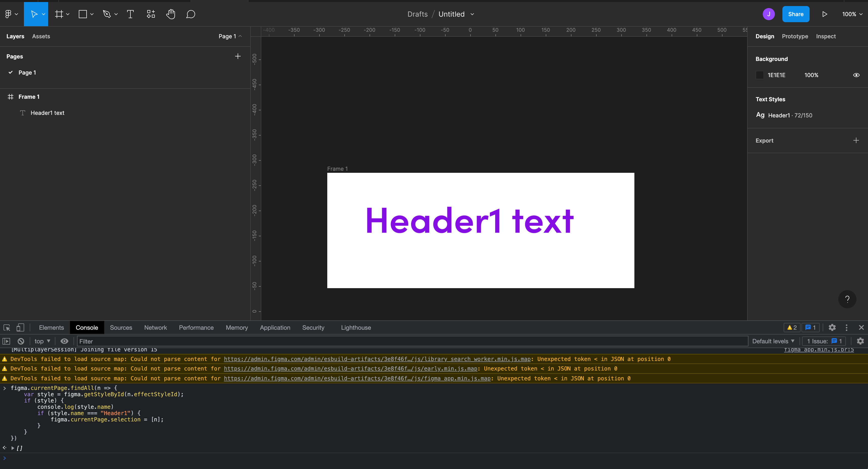Expand the empty array result triangle
This screenshot has height=469, width=868.
point(13,448)
